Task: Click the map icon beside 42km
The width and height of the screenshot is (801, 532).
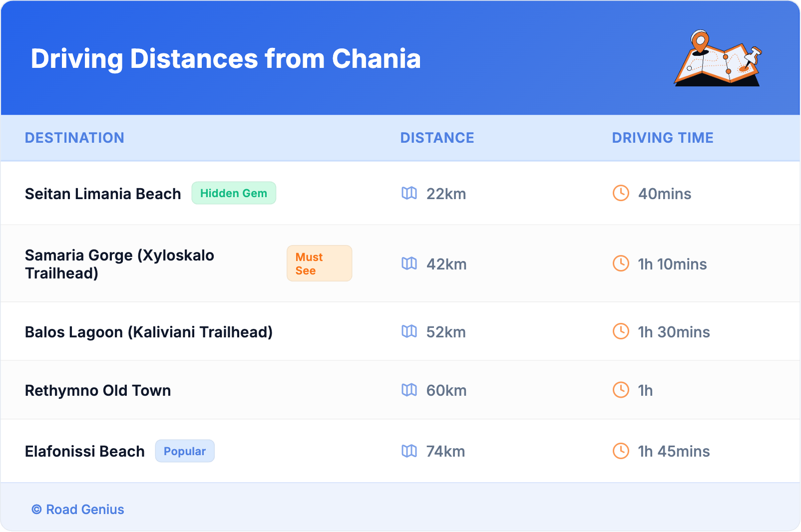Action: click(409, 264)
